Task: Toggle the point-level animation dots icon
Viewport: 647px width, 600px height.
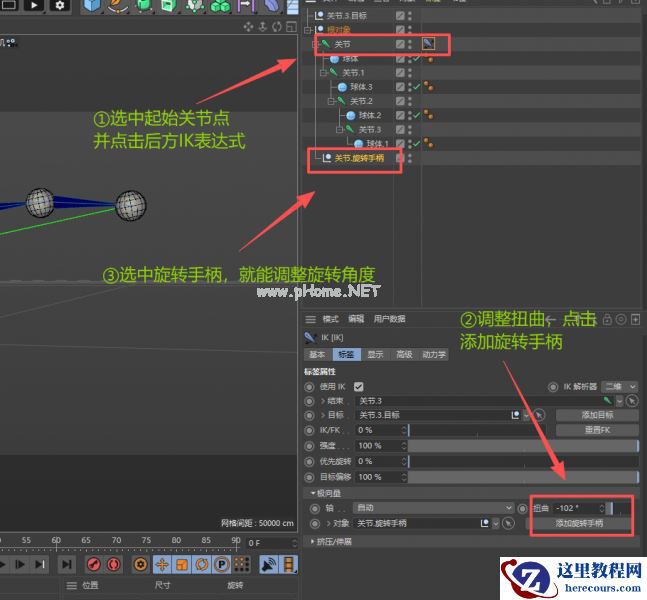Action: [x=242, y=564]
